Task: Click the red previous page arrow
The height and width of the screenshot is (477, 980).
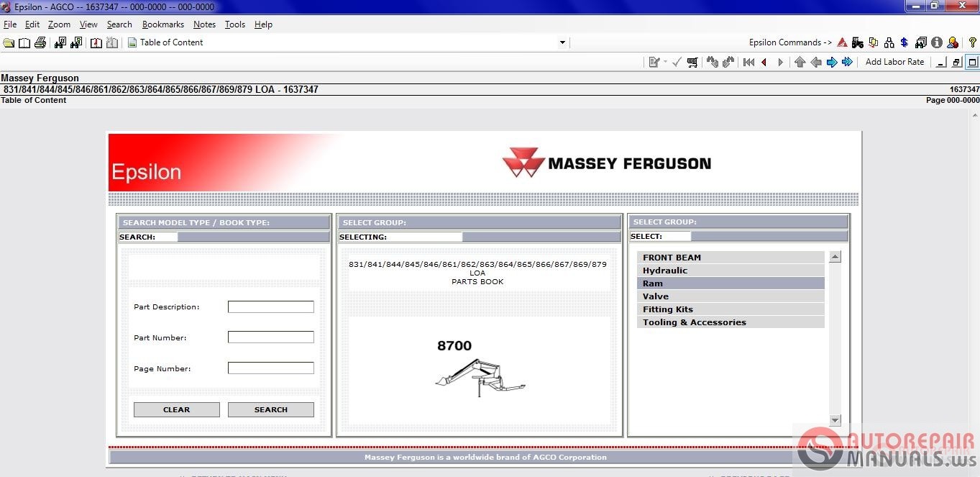Action: tap(764, 63)
